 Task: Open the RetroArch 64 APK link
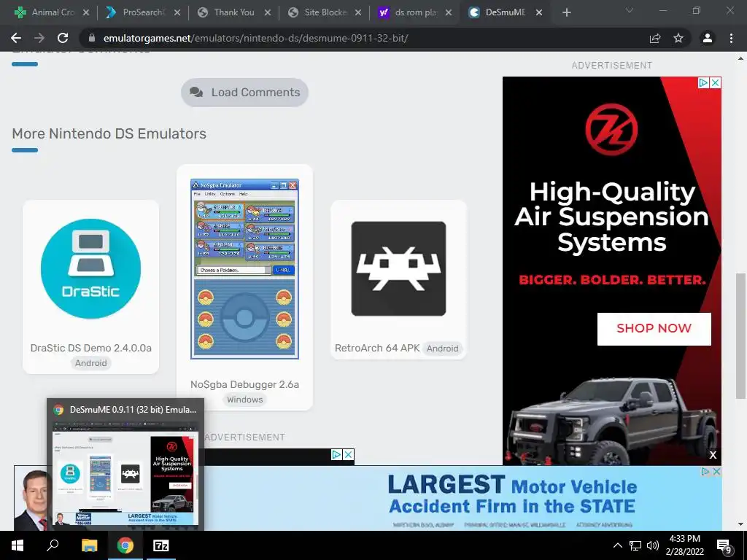pyautogui.click(x=377, y=348)
